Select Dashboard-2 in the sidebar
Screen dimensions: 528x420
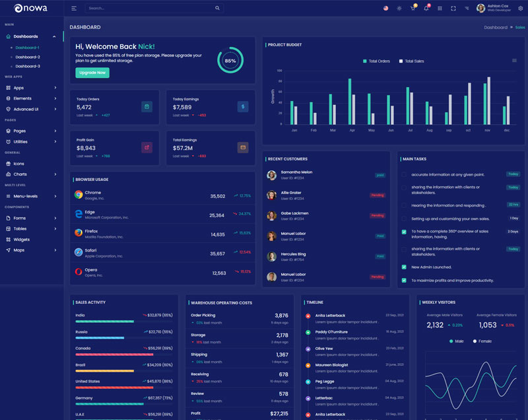[28, 57]
